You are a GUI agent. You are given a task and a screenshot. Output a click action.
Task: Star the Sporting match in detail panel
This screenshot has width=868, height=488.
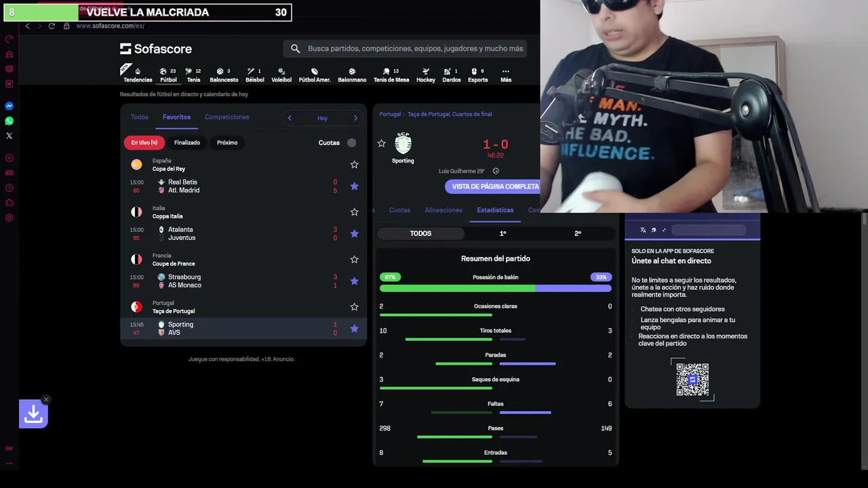click(381, 144)
